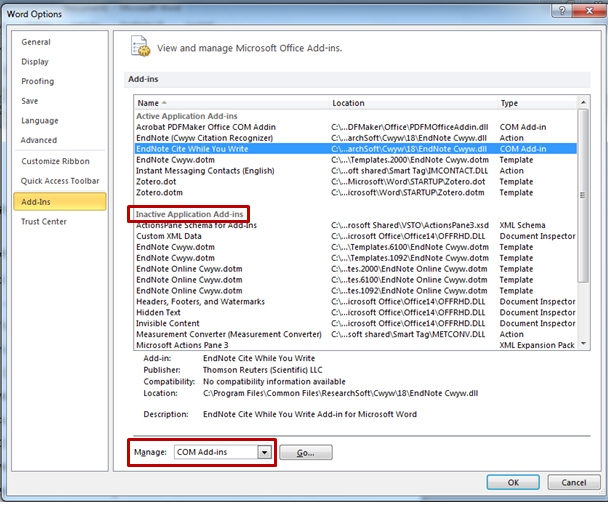Click the list scrollbar up arrow

583,102
